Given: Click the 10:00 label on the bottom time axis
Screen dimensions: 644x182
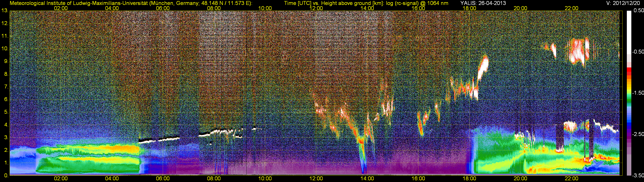Looking at the screenshot, I should 265,179.
